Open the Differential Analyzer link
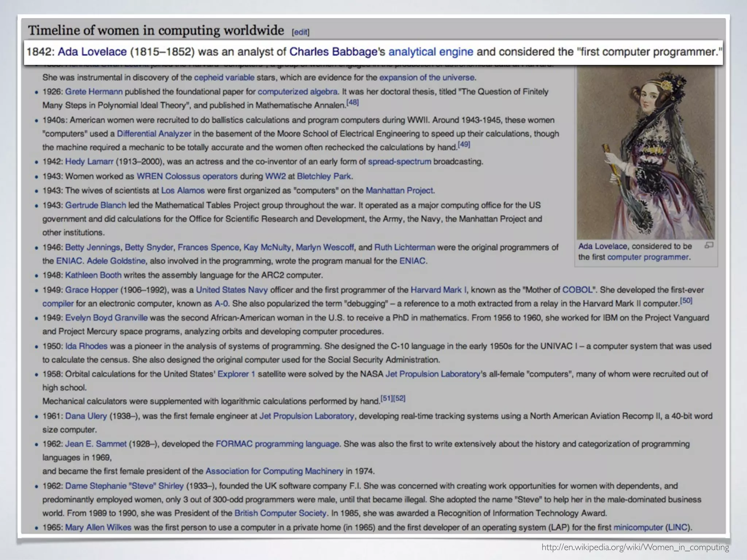Viewport: 747px width, 560px height. click(154, 134)
